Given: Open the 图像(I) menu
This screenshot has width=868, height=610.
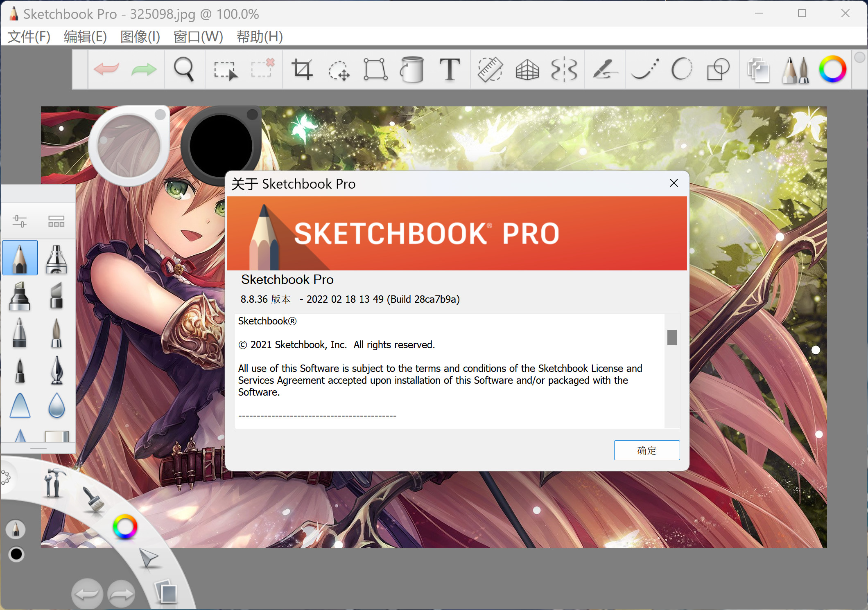Looking at the screenshot, I should [140, 37].
